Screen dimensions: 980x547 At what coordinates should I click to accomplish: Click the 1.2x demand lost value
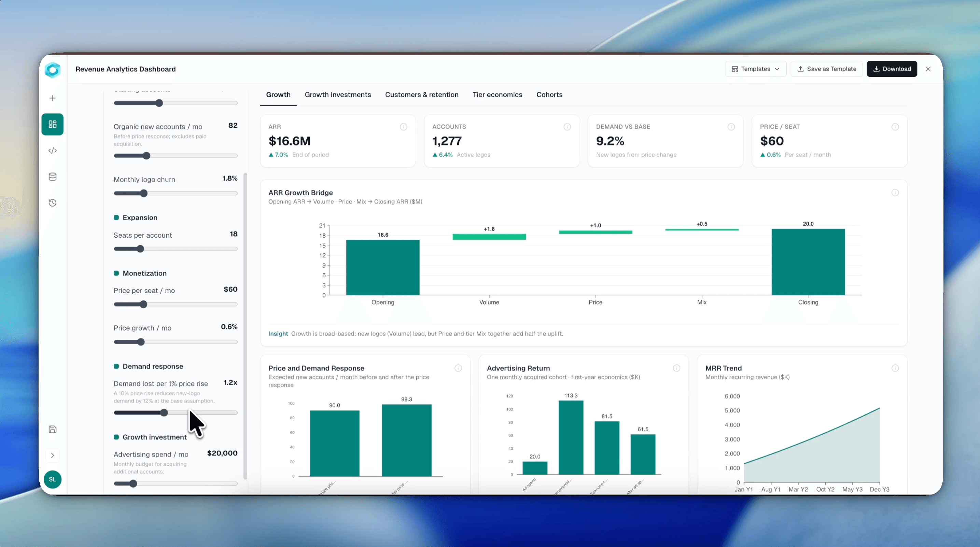click(x=230, y=382)
